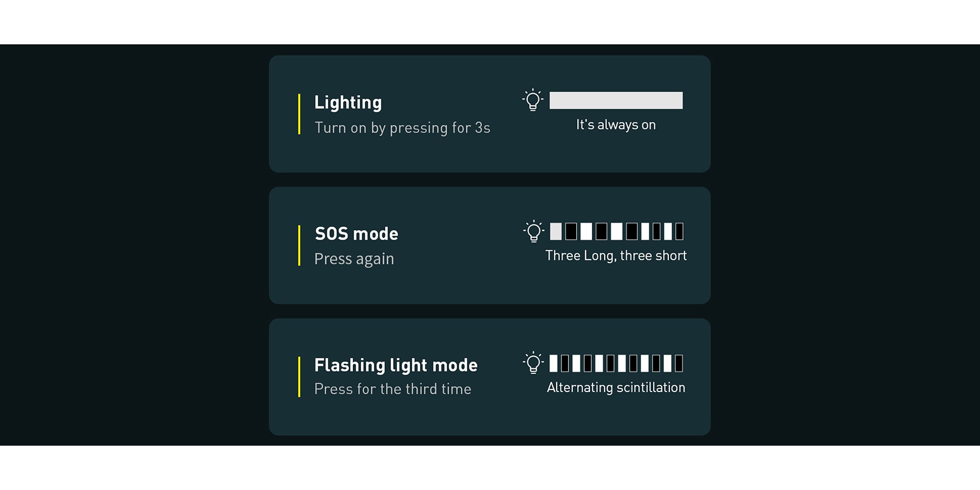Click the yellow accent bar beside SOS mode
This screenshot has height=490, width=980.
[299, 245]
